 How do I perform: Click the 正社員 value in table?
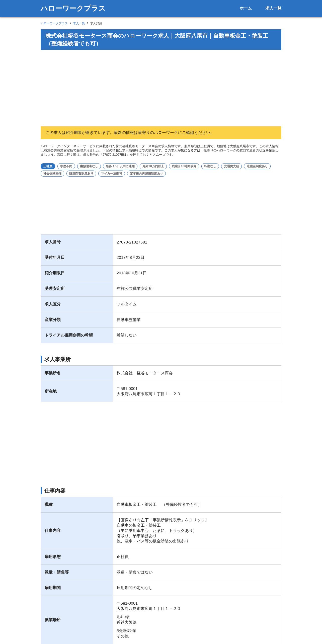123,557
